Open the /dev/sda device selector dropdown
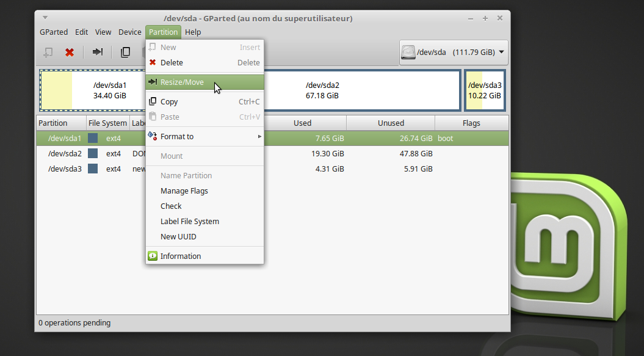Screen dimensions: 644x356 [454, 53]
